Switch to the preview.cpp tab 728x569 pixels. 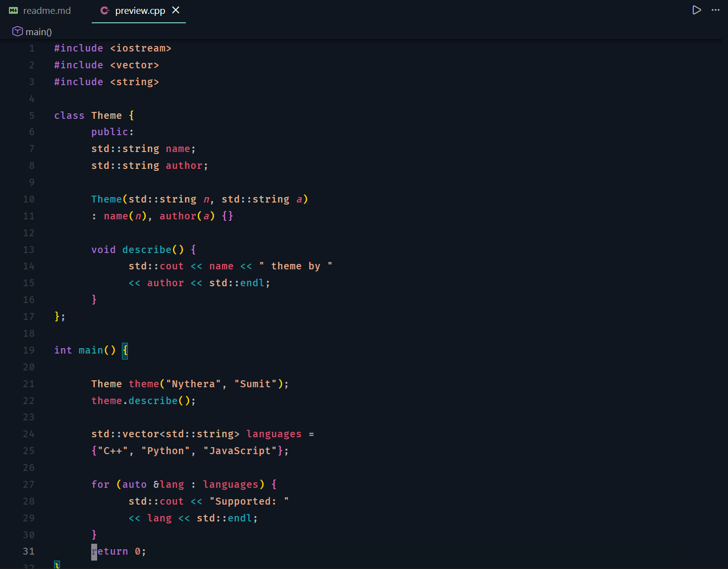140,10
